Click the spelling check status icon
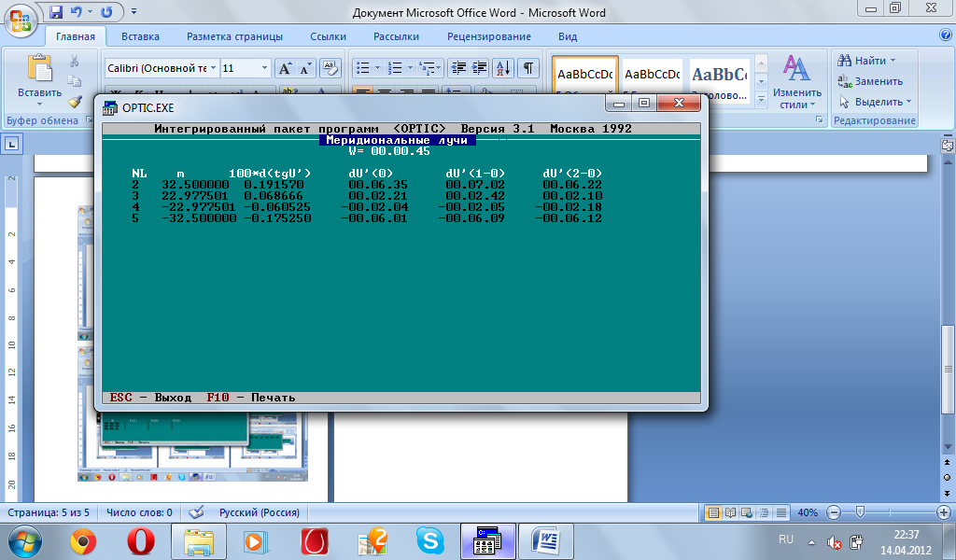Screen dimensions: 956x560 196,512
